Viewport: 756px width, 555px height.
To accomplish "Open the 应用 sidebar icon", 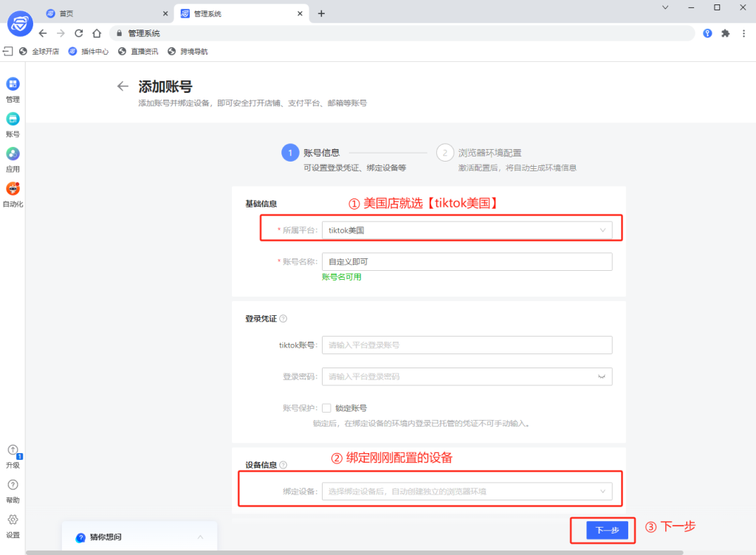I will (x=13, y=154).
